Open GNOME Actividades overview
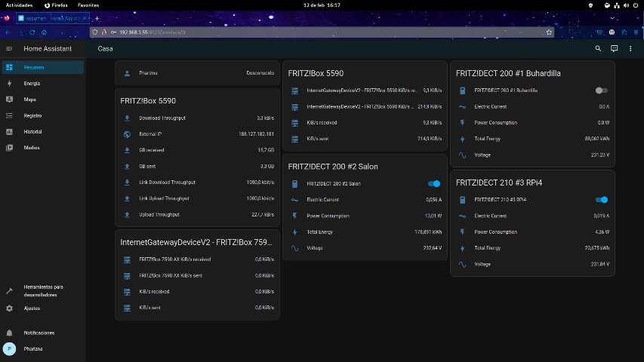 click(x=20, y=5)
